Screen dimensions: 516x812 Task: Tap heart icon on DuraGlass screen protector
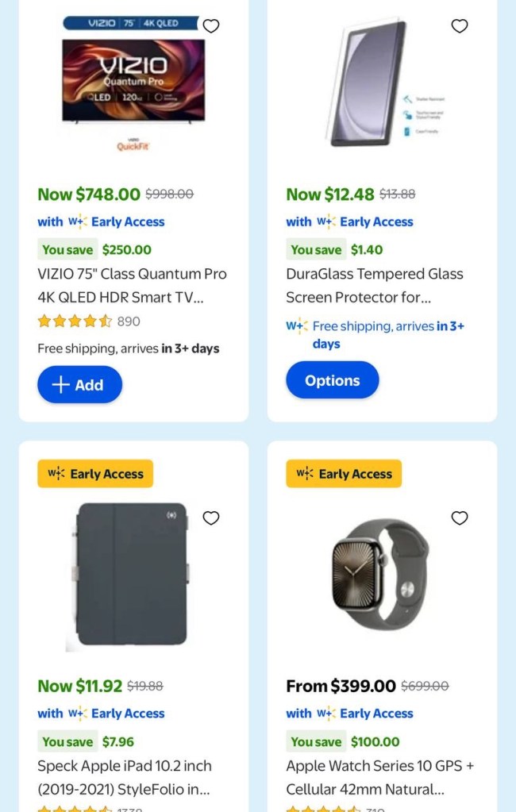[x=460, y=26]
